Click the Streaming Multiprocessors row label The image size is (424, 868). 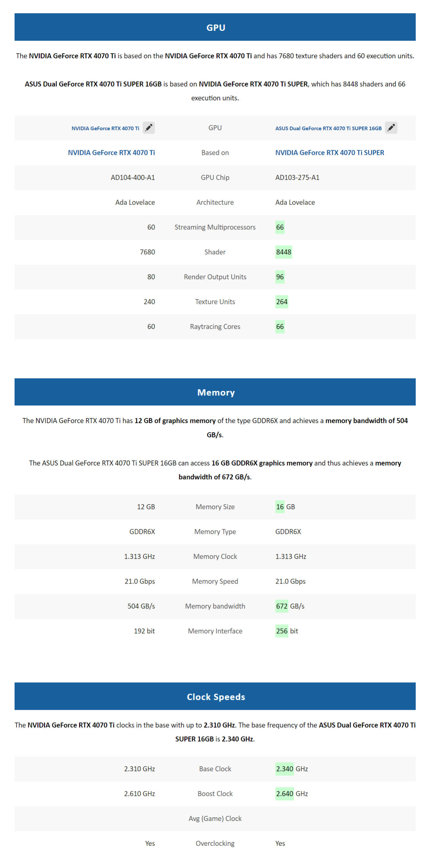(x=215, y=227)
